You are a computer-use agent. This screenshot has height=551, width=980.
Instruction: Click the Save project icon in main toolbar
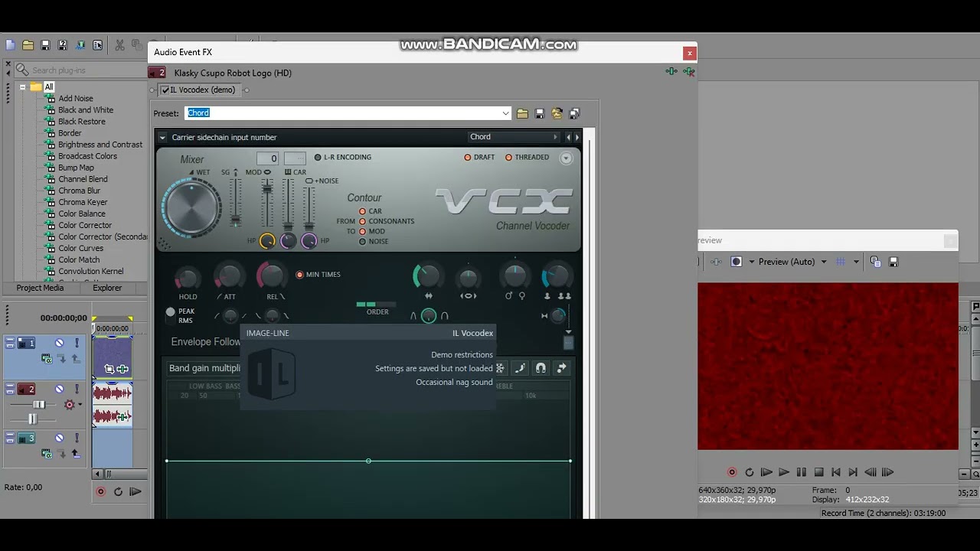(x=45, y=46)
